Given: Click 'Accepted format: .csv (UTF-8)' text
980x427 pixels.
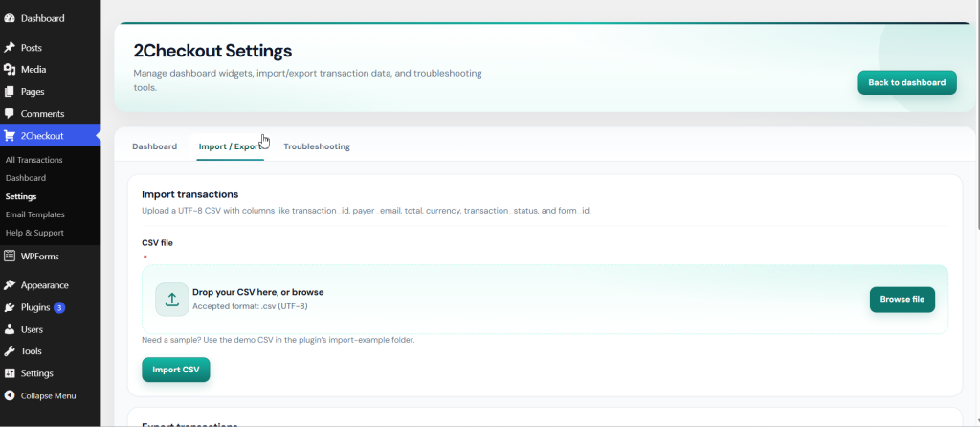Looking at the screenshot, I should pyautogui.click(x=250, y=306).
